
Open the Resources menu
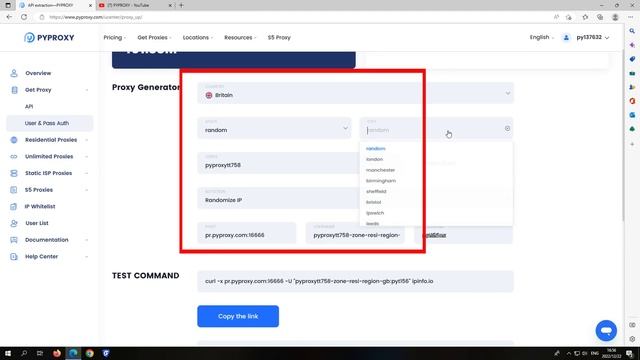click(x=240, y=38)
